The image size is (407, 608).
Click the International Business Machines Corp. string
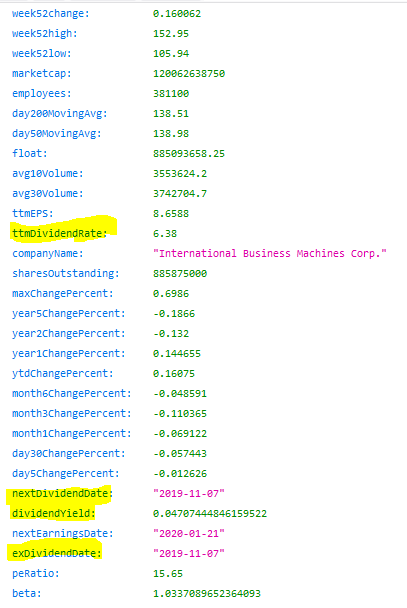pos(270,253)
